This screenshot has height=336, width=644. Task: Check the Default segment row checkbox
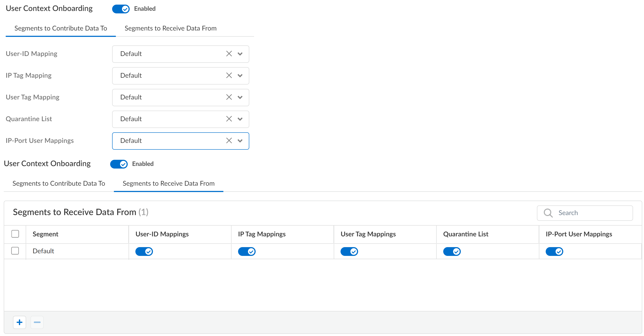(15, 251)
